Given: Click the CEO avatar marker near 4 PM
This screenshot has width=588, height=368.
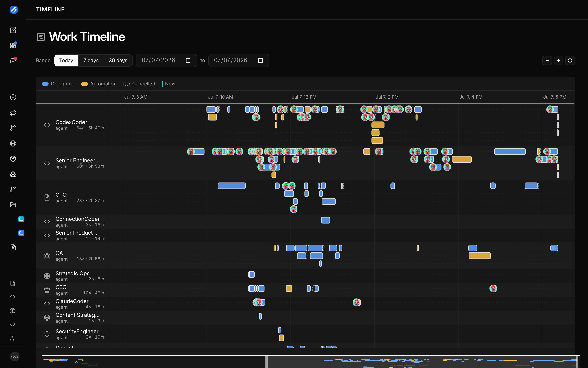Looking at the screenshot, I should click(493, 288).
